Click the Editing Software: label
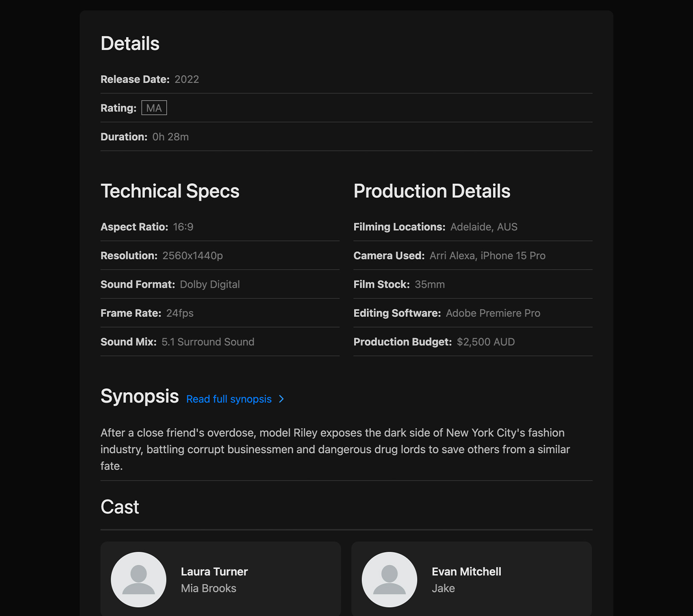This screenshot has width=693, height=616. [397, 313]
